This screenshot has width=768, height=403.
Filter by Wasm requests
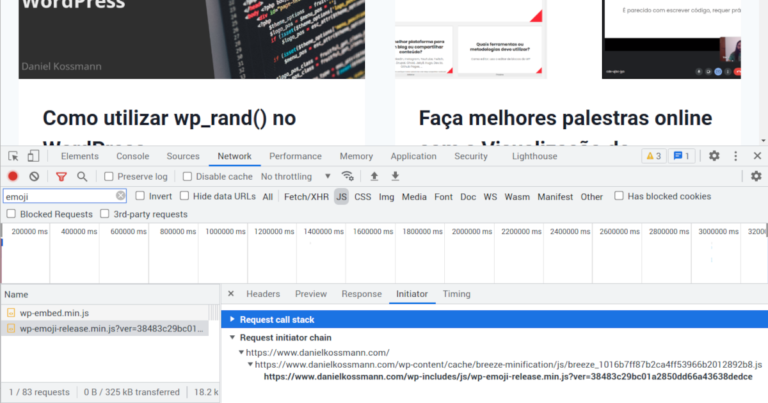[x=517, y=196]
